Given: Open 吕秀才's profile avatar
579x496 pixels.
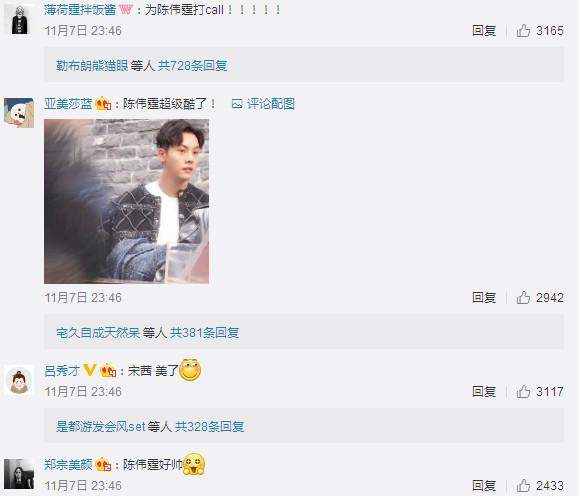Looking at the screenshot, I should tap(19, 380).
